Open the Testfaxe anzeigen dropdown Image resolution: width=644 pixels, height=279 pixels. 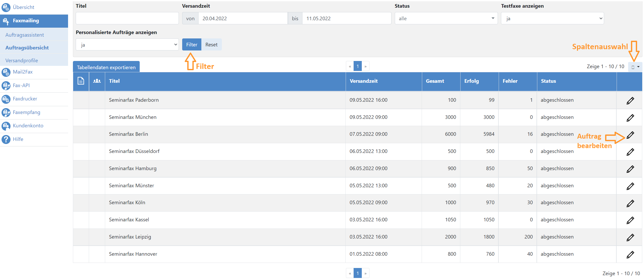(x=552, y=18)
